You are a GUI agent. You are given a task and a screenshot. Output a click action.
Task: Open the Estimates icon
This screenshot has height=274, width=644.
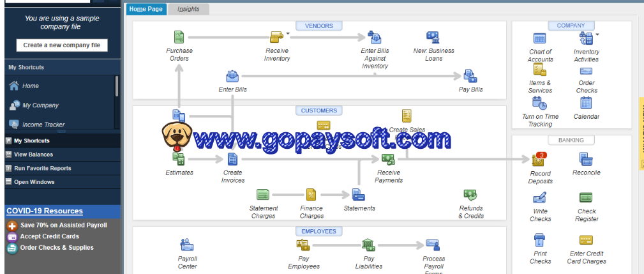point(179,159)
